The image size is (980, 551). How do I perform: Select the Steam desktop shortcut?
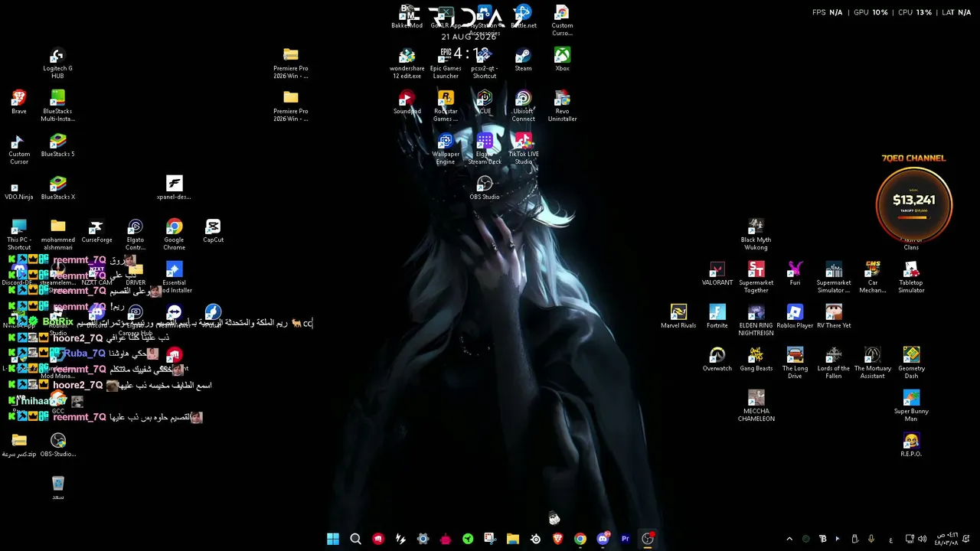(523, 60)
